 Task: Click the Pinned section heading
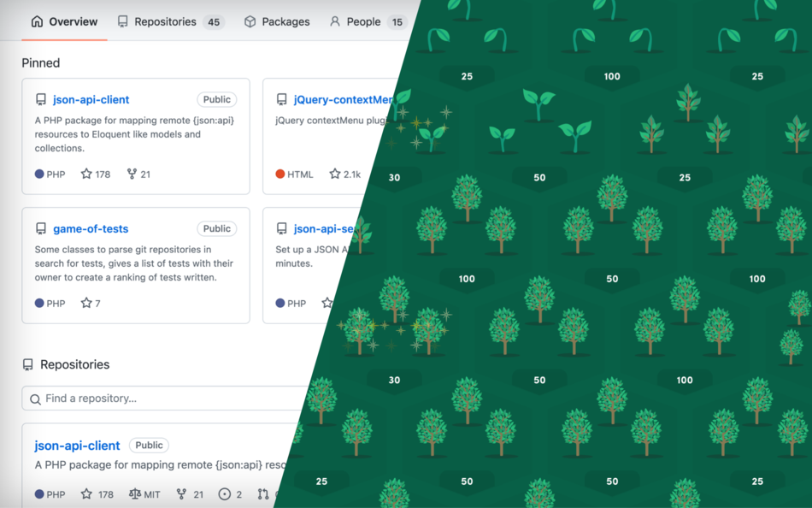pos(41,62)
